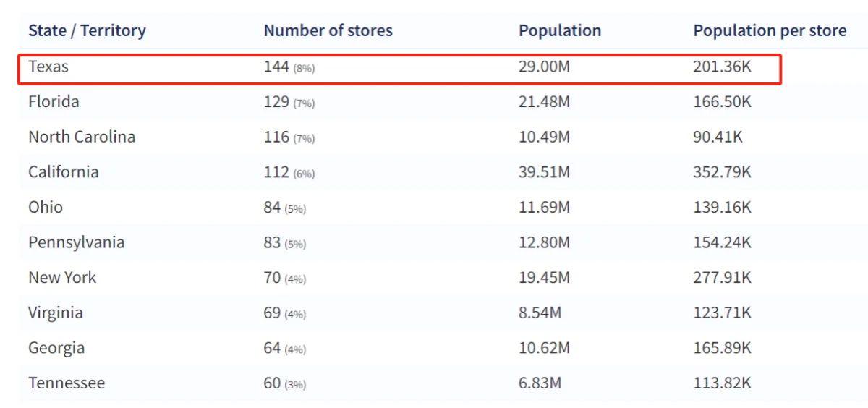Click the California state cell
The image size is (868, 408).
[x=64, y=172]
